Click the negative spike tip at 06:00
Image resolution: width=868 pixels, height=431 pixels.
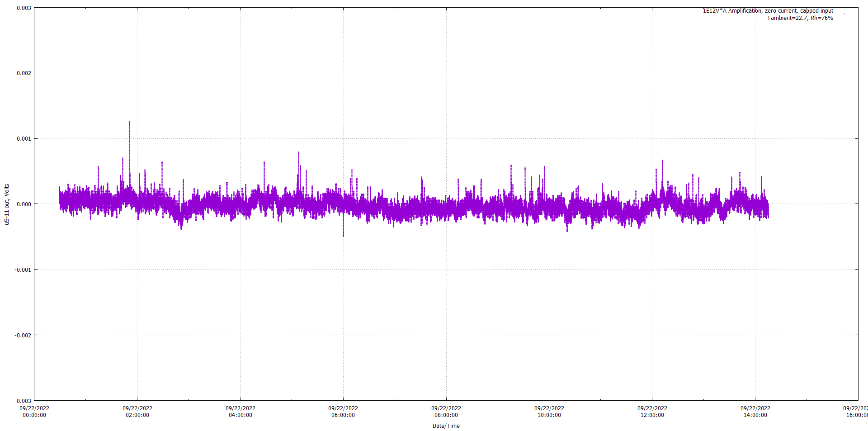[343, 236]
